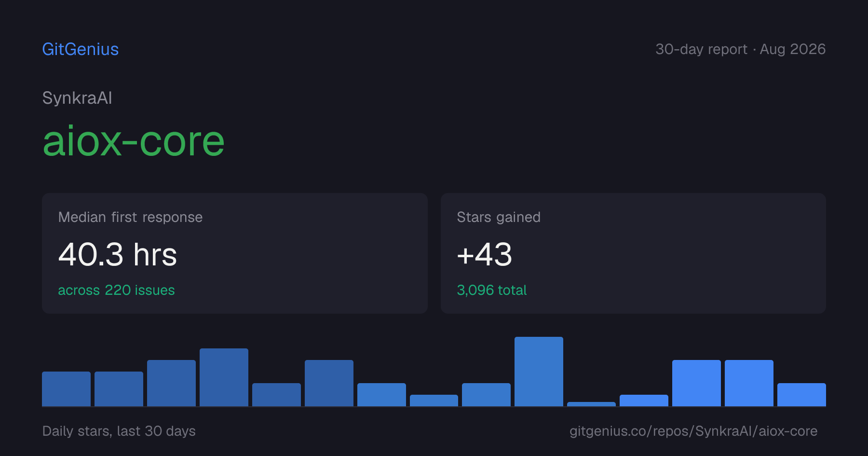Click the +43 stars value
868x456 pixels.
[484, 254]
